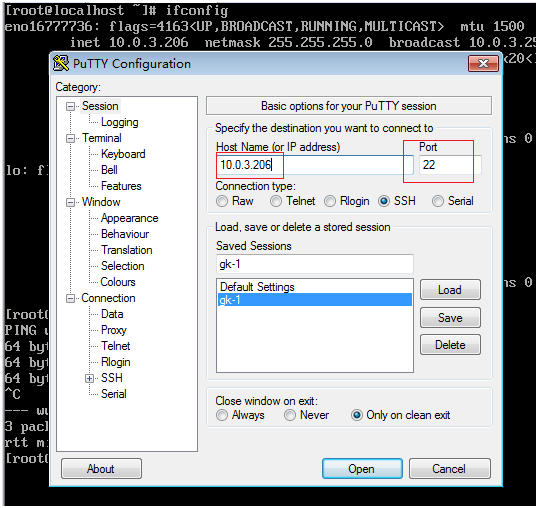Open the Colours settings category
538x508 pixels.
[x=118, y=282]
